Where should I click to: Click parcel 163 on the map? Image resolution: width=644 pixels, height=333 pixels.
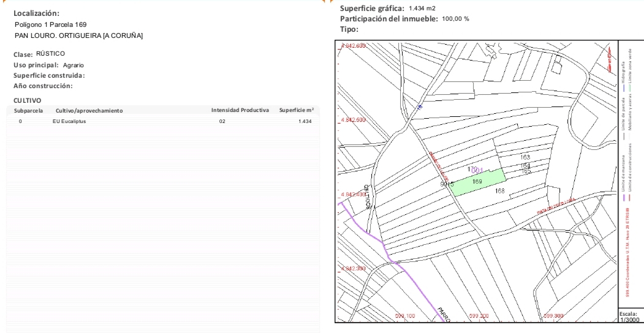525,158
